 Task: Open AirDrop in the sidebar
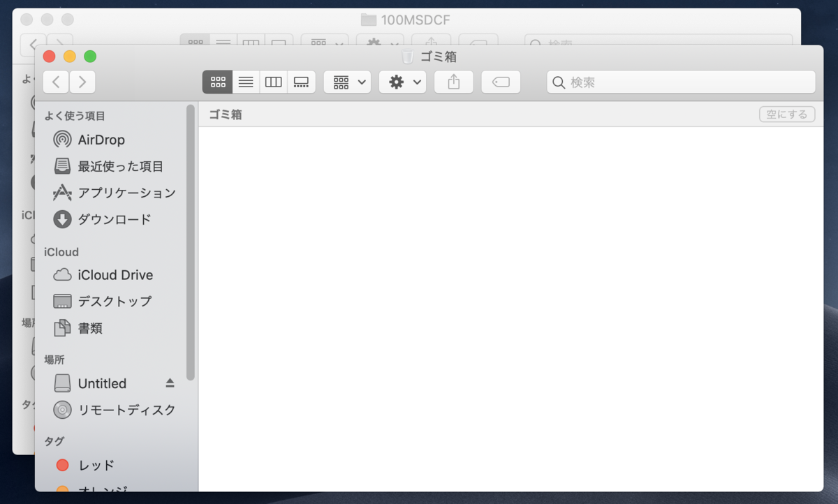(x=115, y=140)
